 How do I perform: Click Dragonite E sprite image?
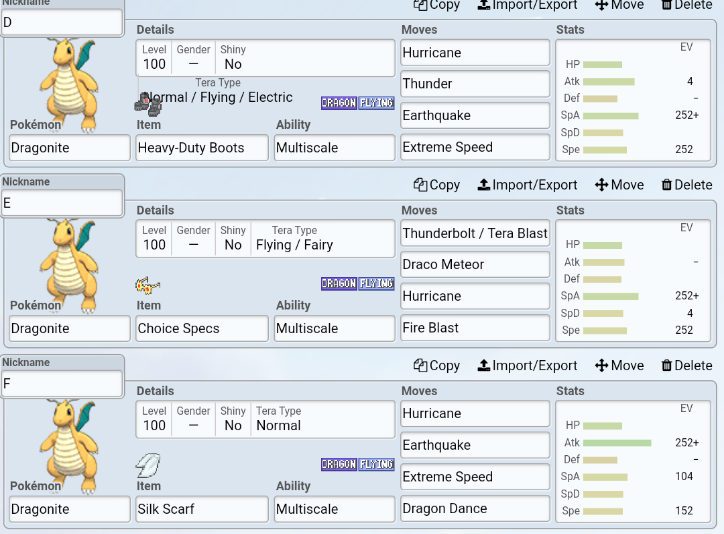(69, 266)
